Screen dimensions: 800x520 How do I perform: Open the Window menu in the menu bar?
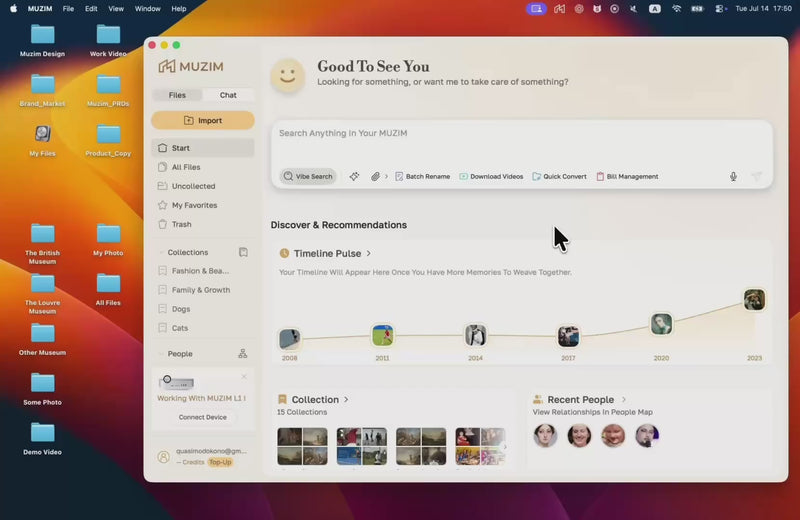pyautogui.click(x=147, y=9)
